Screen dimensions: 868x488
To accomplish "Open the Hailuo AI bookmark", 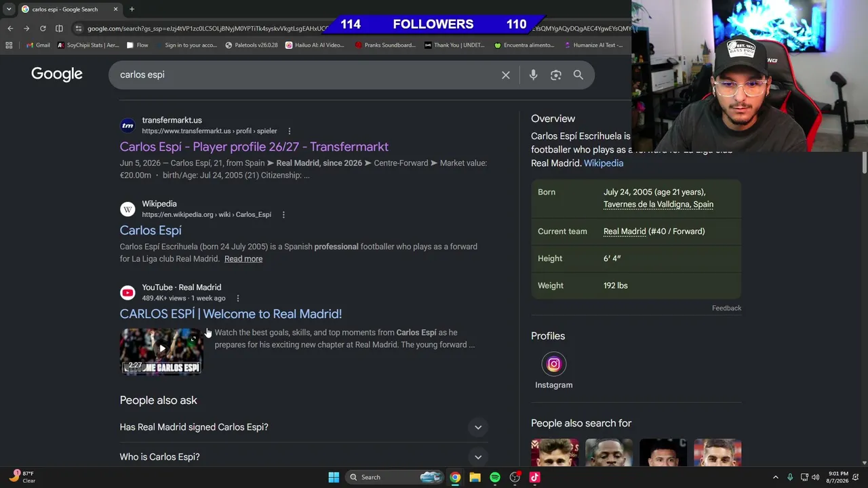I will click(315, 45).
